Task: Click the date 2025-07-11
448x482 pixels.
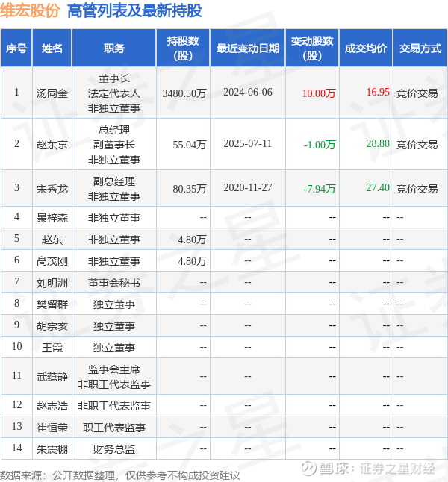Action: (248, 143)
